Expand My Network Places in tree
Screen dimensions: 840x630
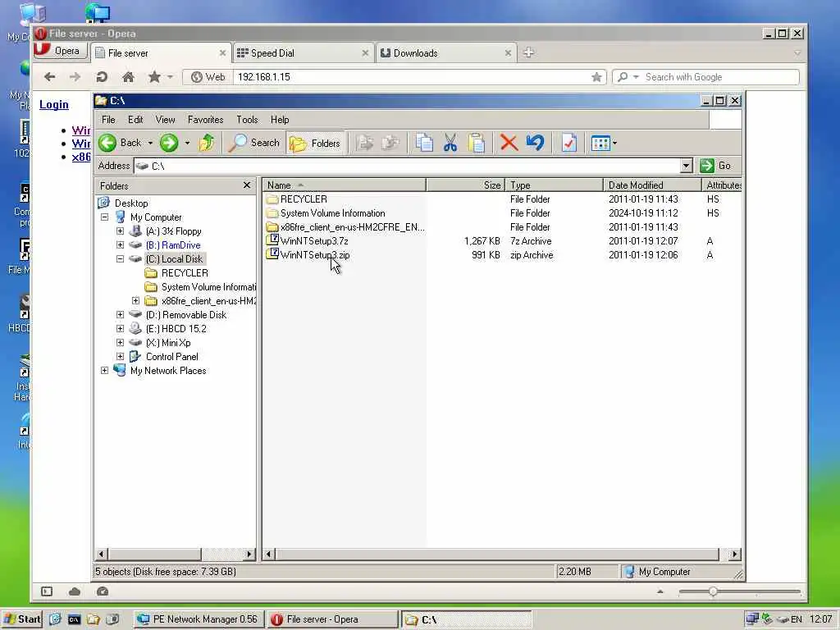104,370
